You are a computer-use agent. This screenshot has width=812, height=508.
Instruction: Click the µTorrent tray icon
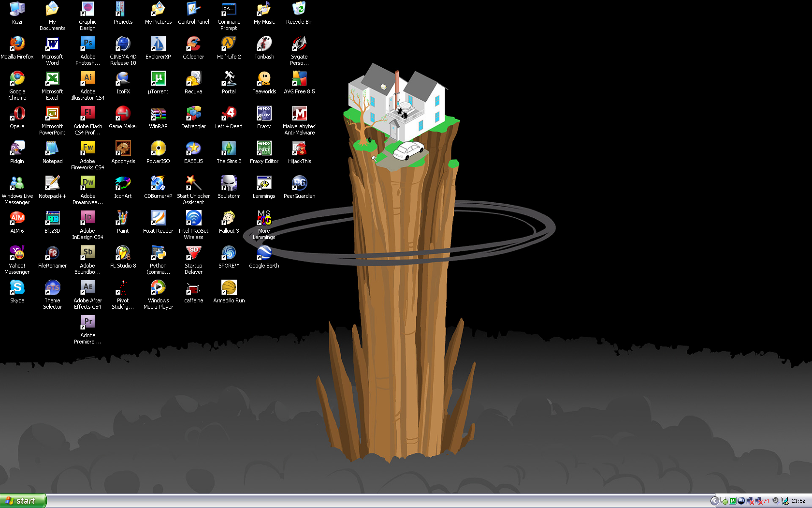[733, 501]
